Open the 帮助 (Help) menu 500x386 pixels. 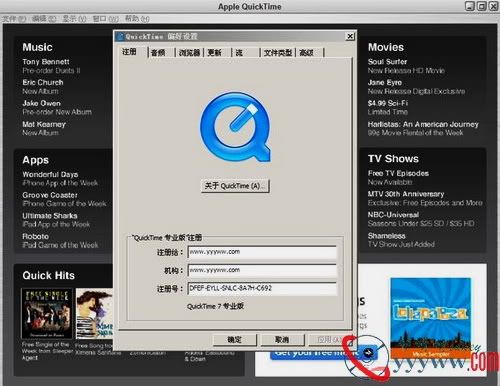point(137,19)
